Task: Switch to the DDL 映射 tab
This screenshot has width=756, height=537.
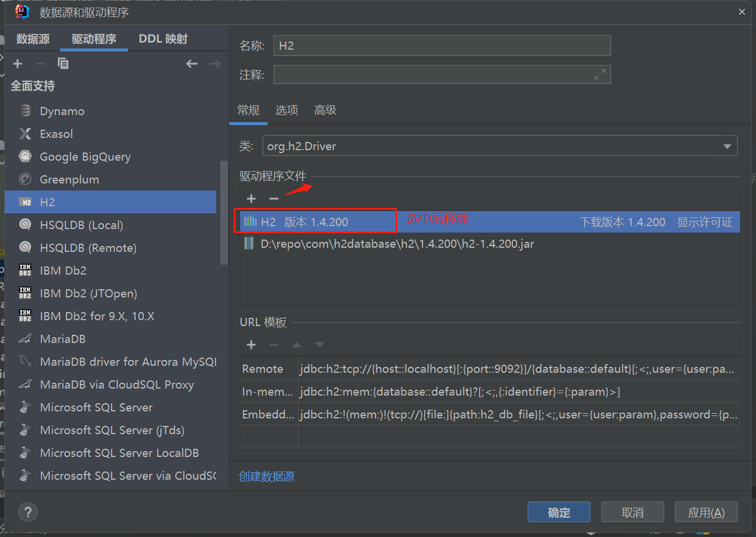Action: coord(163,39)
